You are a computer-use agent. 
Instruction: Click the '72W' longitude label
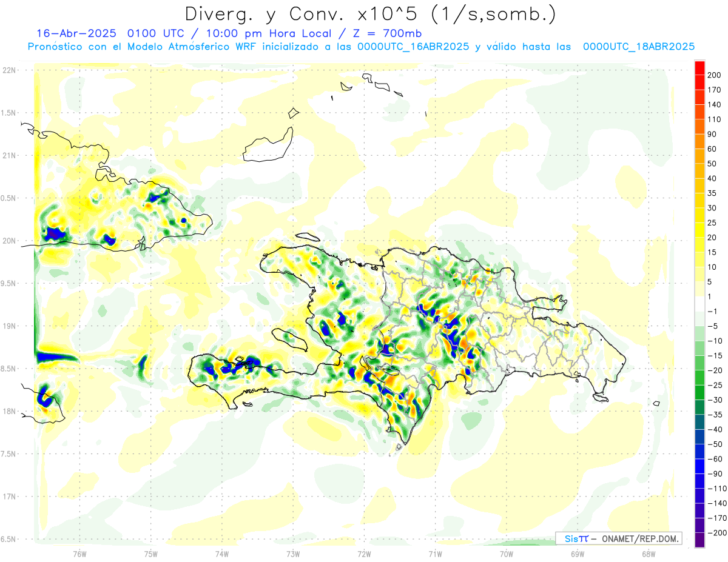point(364,554)
